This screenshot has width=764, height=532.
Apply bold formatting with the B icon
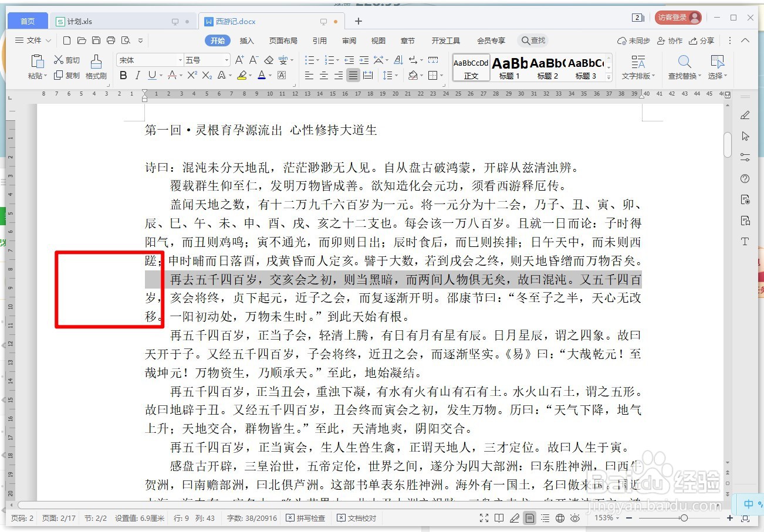(x=123, y=75)
